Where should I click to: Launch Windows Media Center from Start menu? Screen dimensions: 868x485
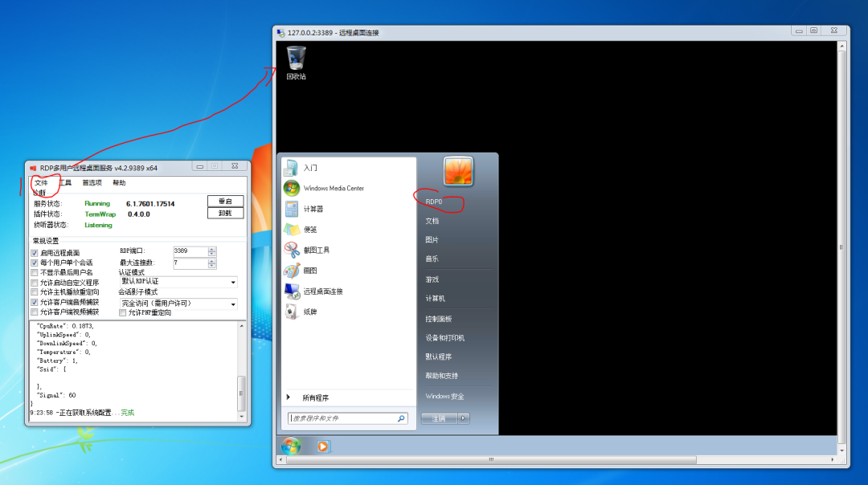click(x=291, y=188)
